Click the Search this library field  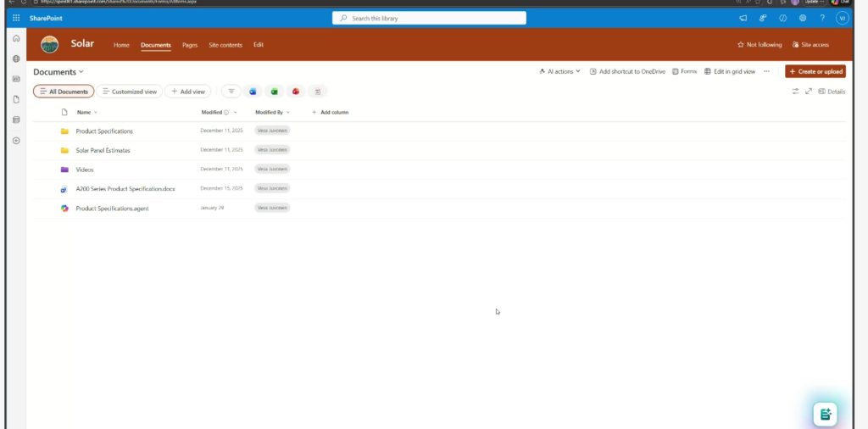click(x=429, y=18)
